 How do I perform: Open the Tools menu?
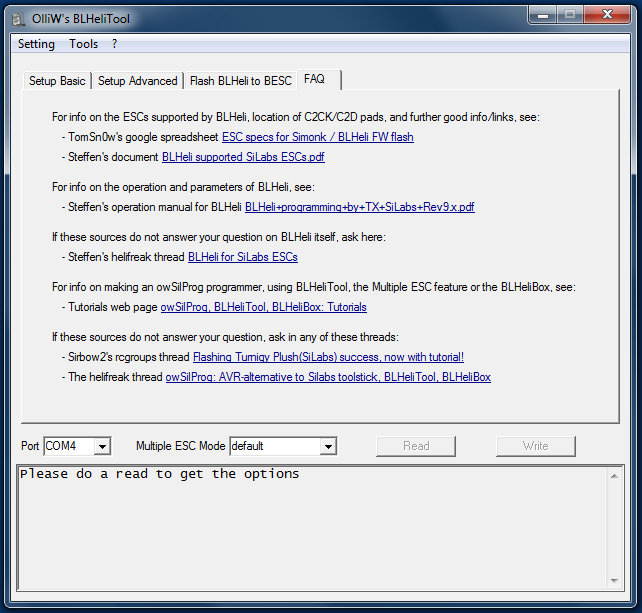[83, 44]
